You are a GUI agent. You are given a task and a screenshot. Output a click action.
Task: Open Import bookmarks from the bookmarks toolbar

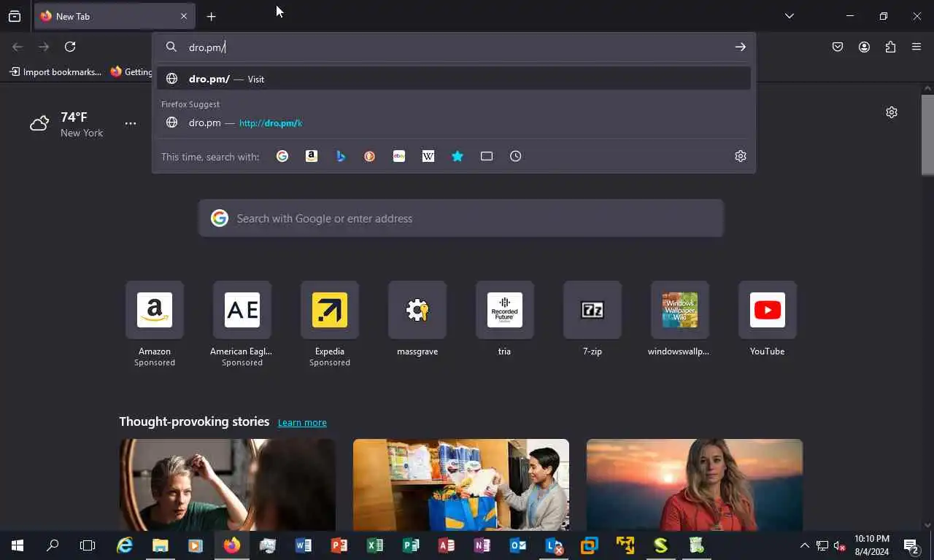click(55, 71)
